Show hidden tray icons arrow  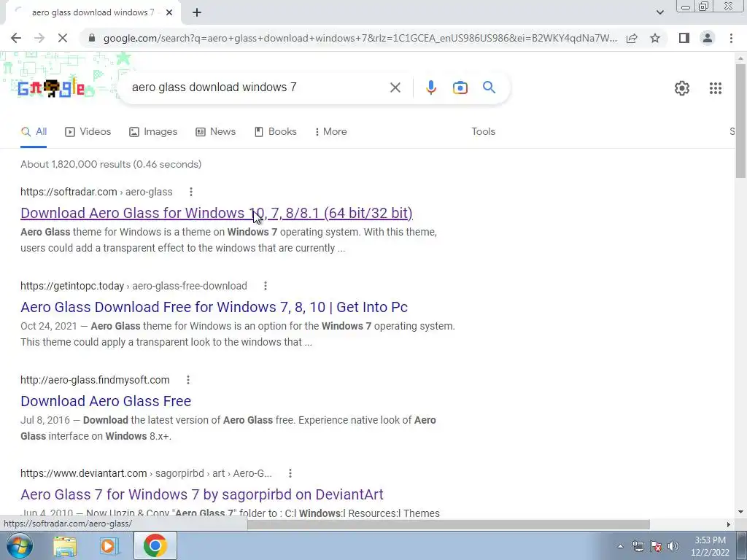(620, 546)
